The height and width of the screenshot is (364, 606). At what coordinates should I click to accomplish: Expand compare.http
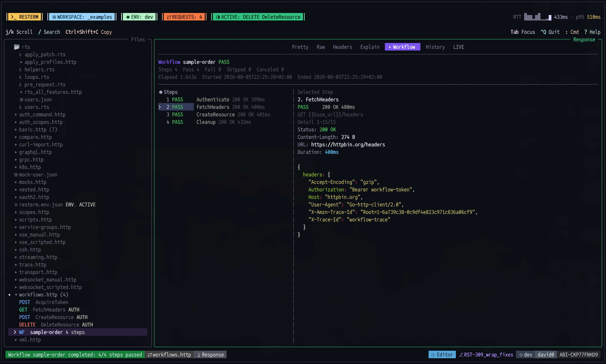[x=16, y=137]
